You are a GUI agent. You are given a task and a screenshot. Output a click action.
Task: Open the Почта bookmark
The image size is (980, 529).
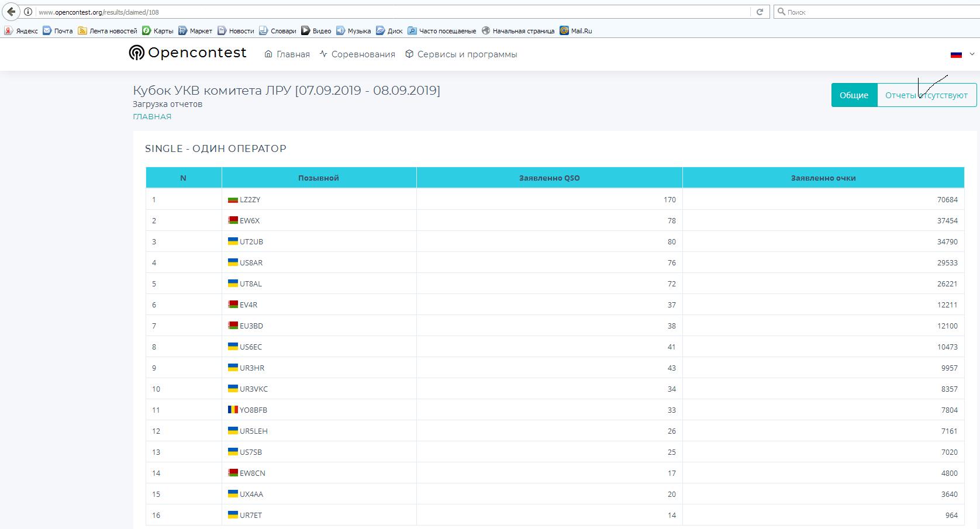click(58, 31)
